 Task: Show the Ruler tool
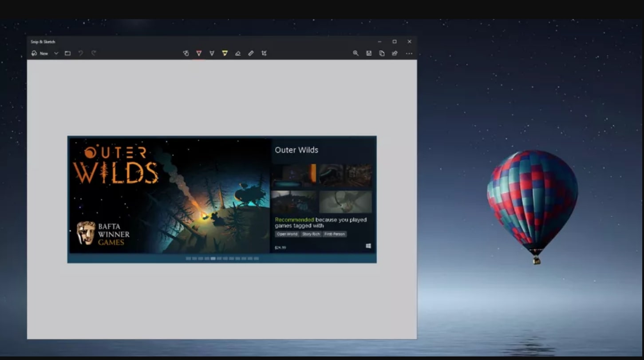tap(251, 53)
